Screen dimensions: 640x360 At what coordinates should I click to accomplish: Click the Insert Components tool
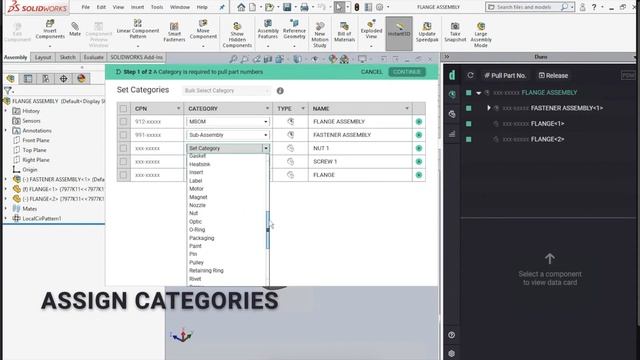tap(50, 29)
